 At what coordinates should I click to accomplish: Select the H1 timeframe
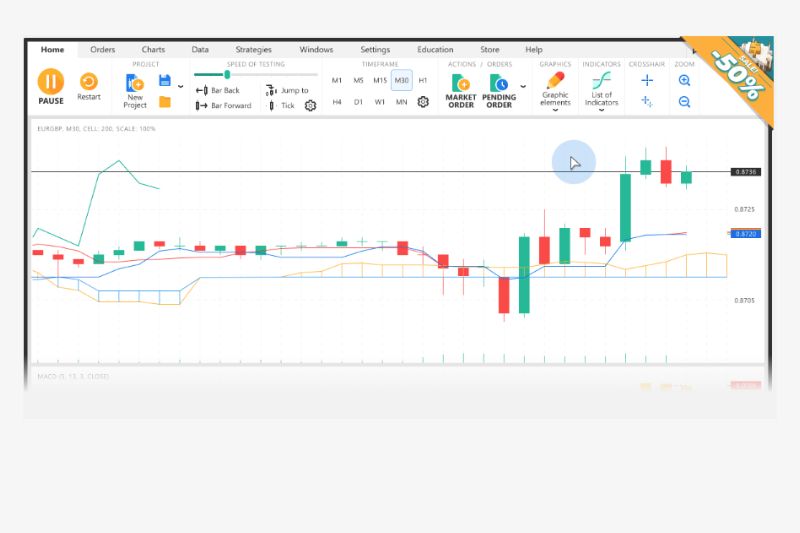tap(423, 80)
